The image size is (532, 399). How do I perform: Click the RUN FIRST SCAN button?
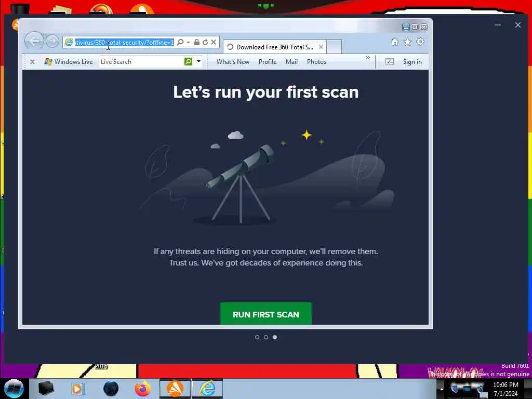tap(265, 314)
